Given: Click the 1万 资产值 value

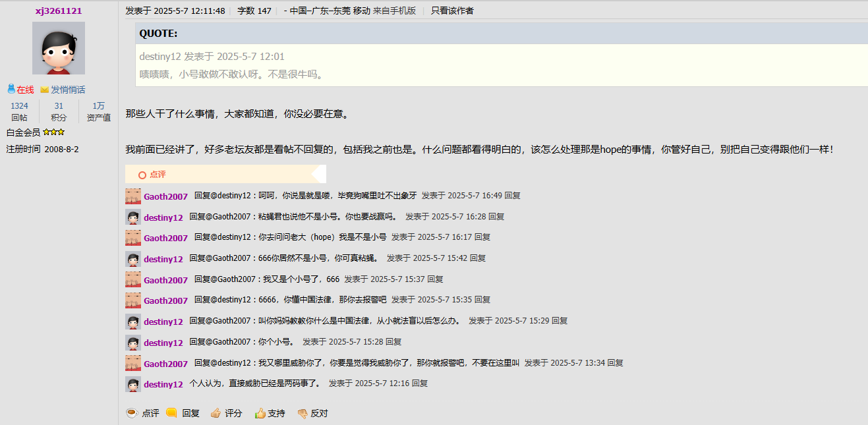Looking at the screenshot, I should (x=98, y=106).
